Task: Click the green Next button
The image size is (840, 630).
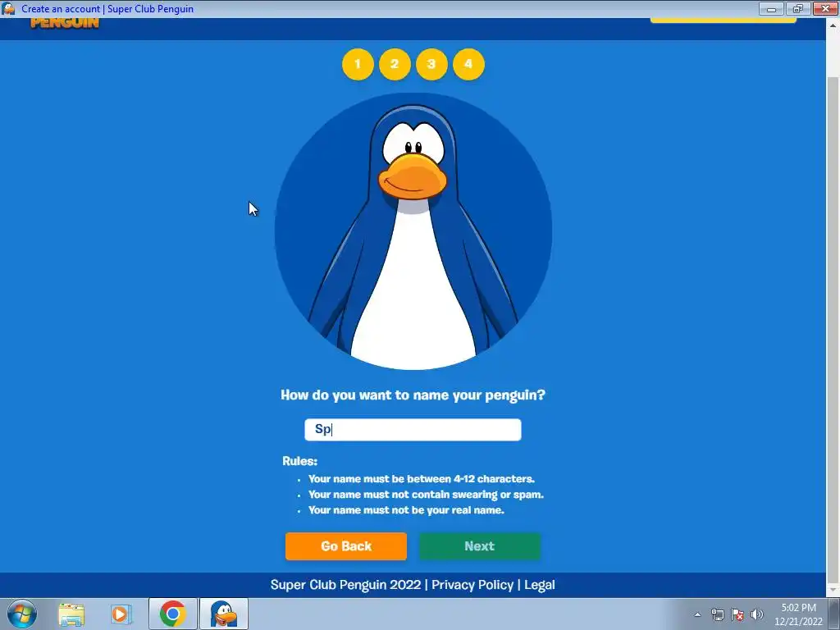Action: tap(479, 546)
